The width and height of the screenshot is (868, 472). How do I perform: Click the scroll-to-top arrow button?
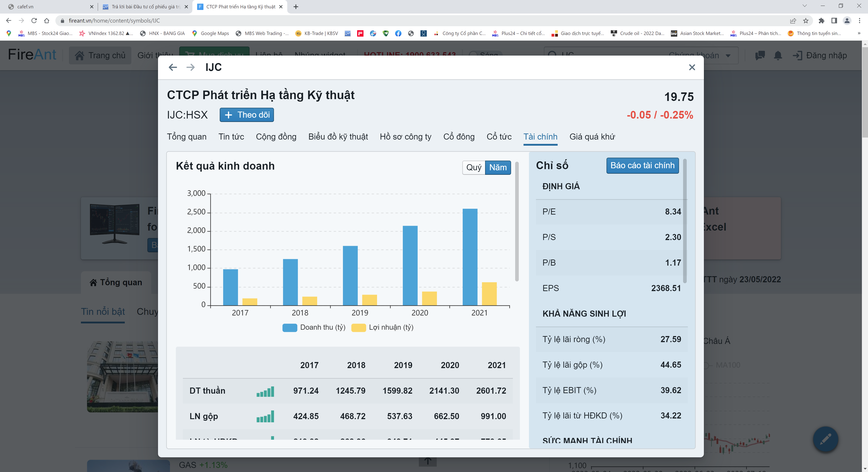[x=428, y=461]
